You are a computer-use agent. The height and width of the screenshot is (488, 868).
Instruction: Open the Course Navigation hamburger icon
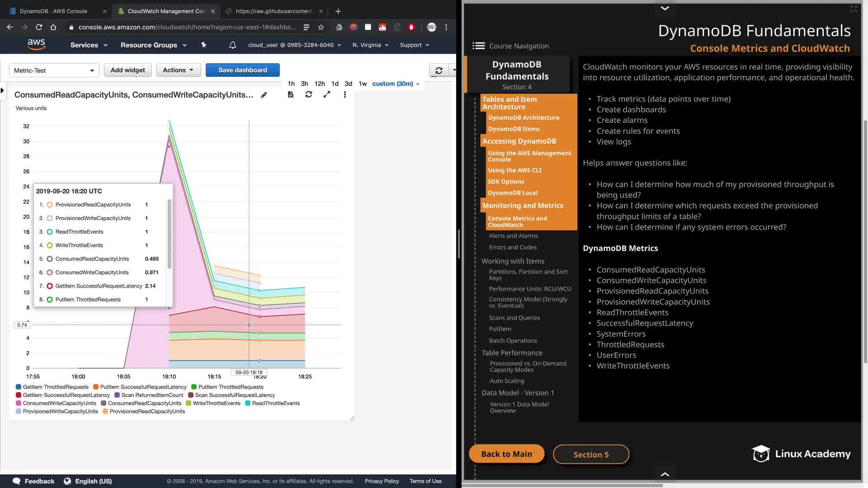pyautogui.click(x=478, y=46)
